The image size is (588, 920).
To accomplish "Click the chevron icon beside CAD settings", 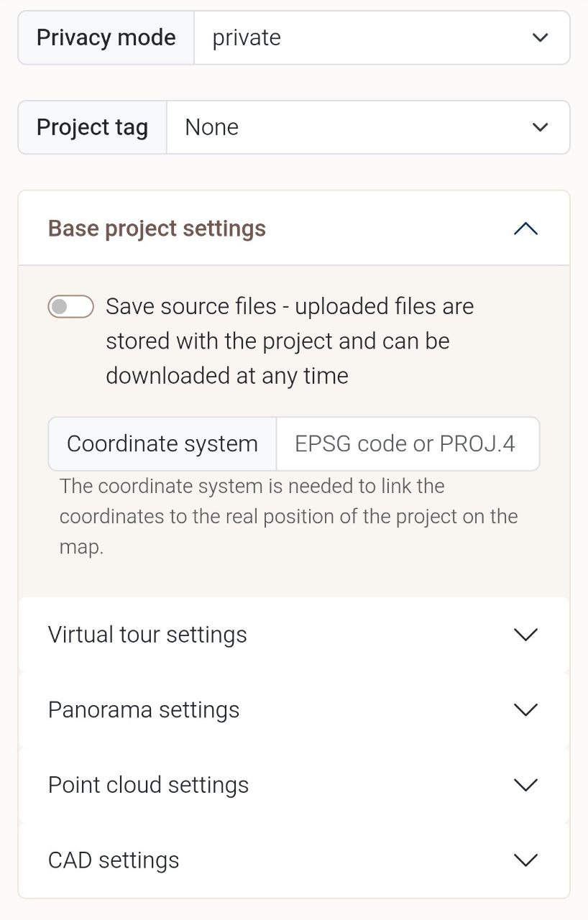I will click(526, 860).
